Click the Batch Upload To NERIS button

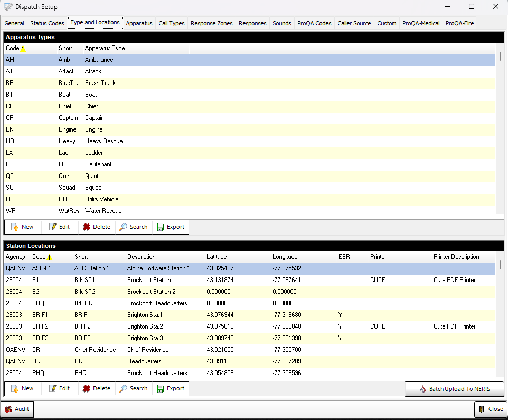click(454, 388)
